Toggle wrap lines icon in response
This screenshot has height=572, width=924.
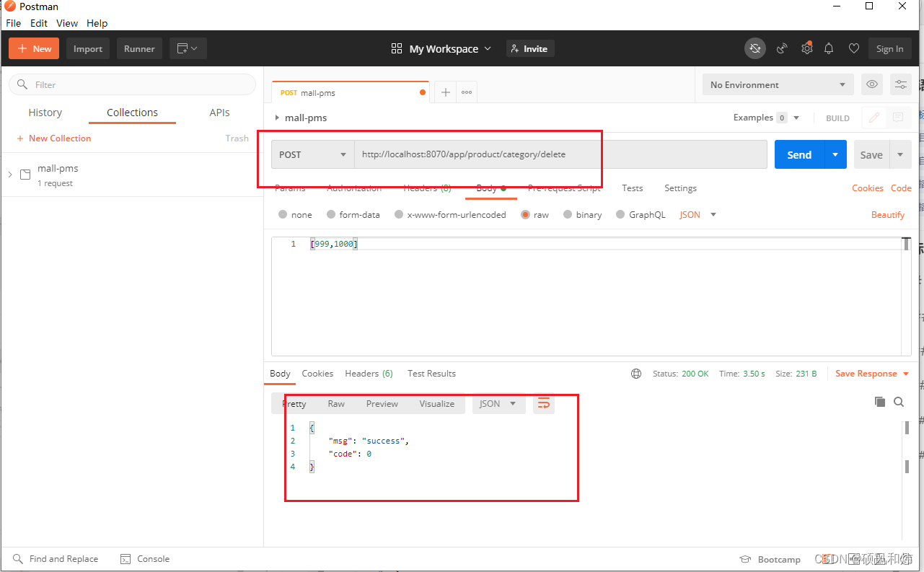[x=544, y=403]
